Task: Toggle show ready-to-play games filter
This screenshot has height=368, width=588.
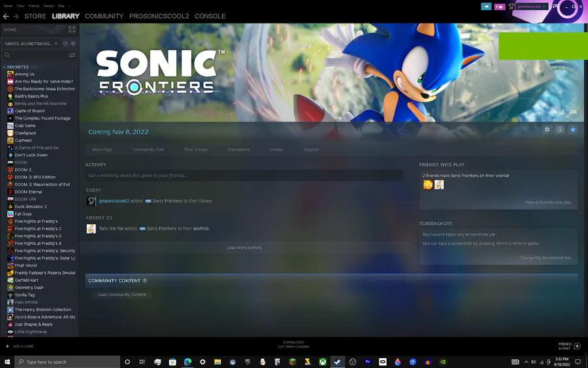Action: point(73,44)
